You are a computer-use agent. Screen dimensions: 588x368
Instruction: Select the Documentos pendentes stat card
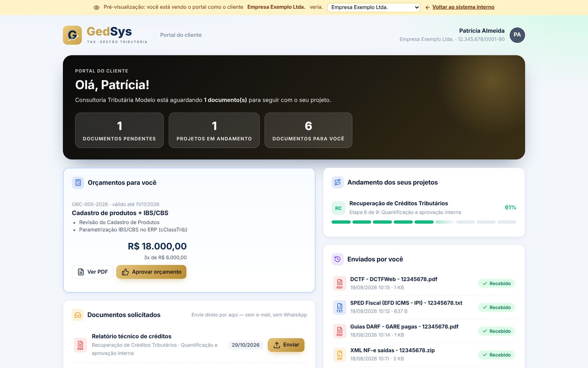click(119, 130)
